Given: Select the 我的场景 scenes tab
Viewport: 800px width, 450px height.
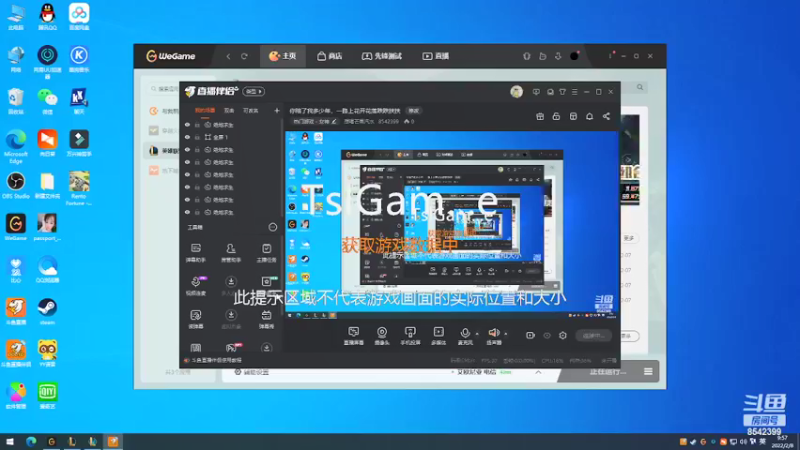Looking at the screenshot, I should pyautogui.click(x=205, y=110).
